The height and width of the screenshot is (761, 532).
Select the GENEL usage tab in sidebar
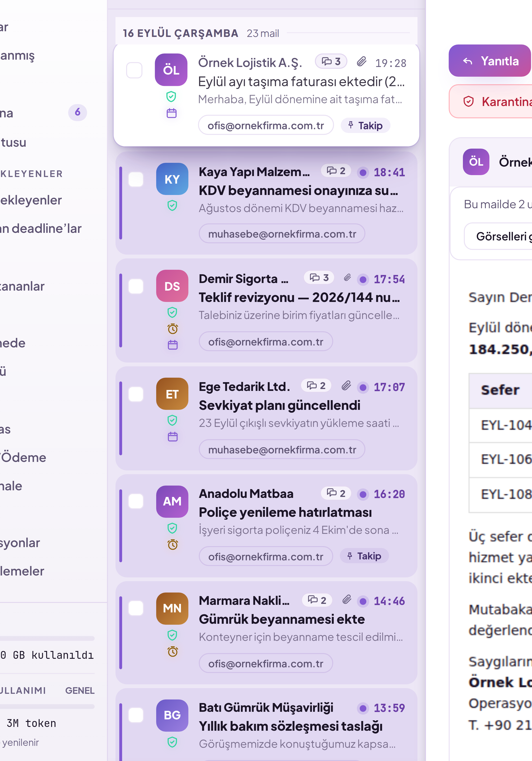click(x=80, y=691)
